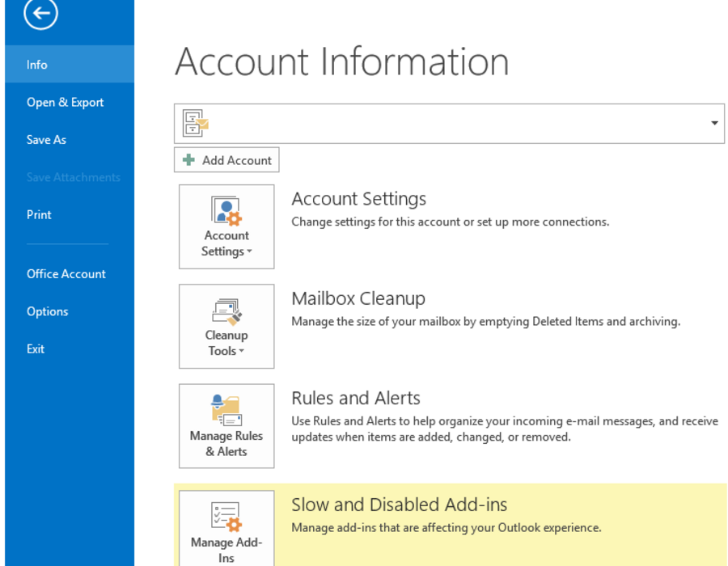This screenshot has height=566, width=728.
Task: Click the Slow and Disabled Add-ins heading
Action: tap(400, 505)
